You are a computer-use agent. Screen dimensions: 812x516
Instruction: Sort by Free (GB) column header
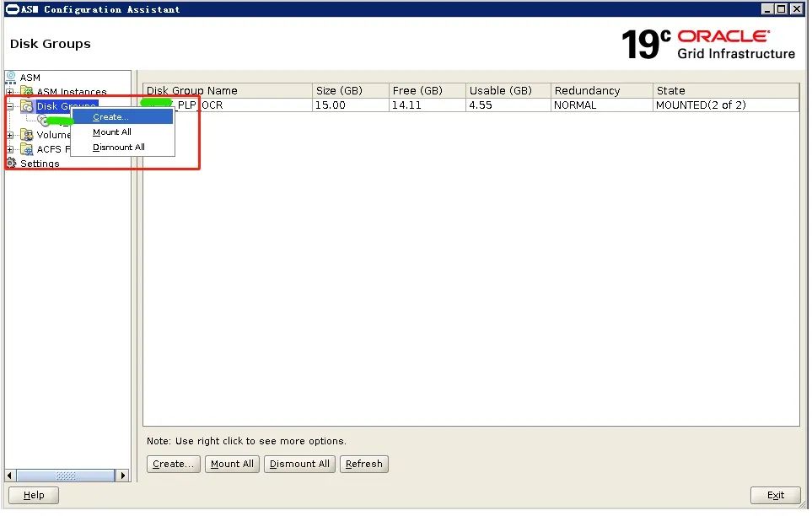428,91
